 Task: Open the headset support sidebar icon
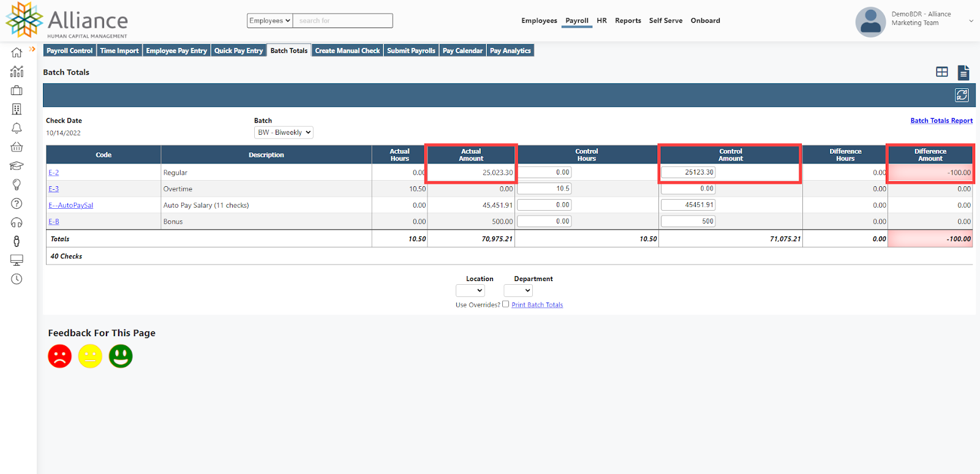(x=17, y=222)
